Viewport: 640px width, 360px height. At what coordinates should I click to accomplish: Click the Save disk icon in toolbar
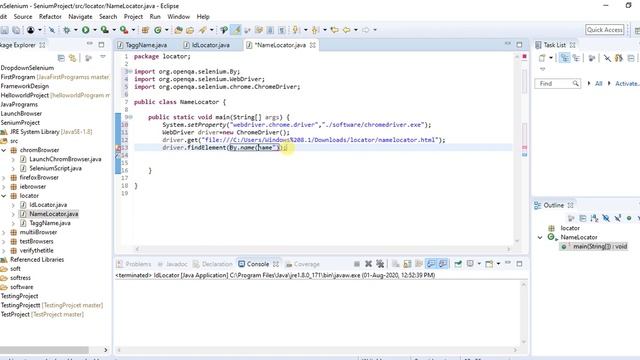click(x=4, y=30)
